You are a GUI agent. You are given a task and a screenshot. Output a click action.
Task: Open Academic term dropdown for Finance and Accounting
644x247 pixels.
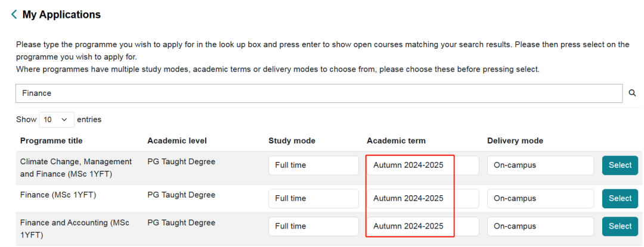(422, 226)
